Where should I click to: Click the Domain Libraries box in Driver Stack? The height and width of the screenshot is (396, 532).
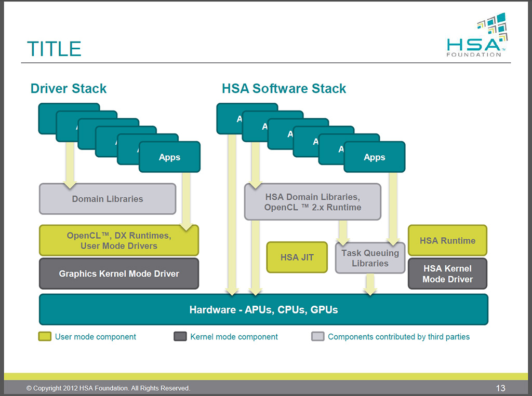108,199
